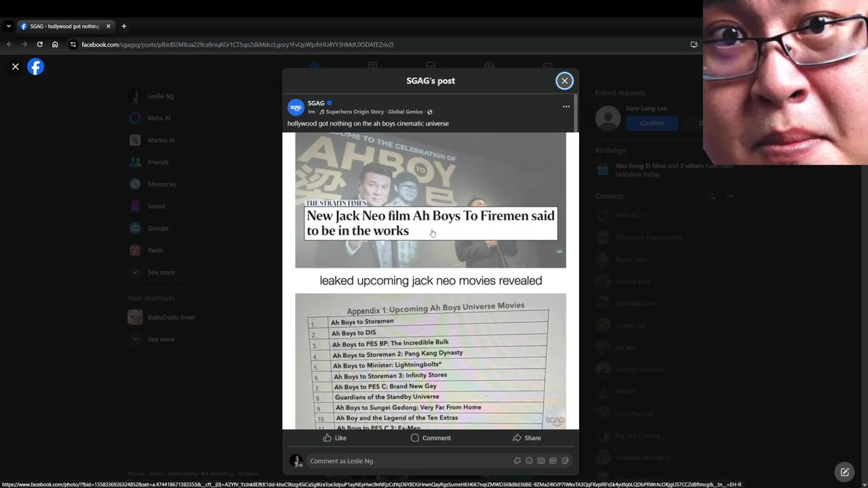Open the tab search dropdown arrow
Image resolution: width=868 pixels, height=488 pixels.
coord(8,26)
